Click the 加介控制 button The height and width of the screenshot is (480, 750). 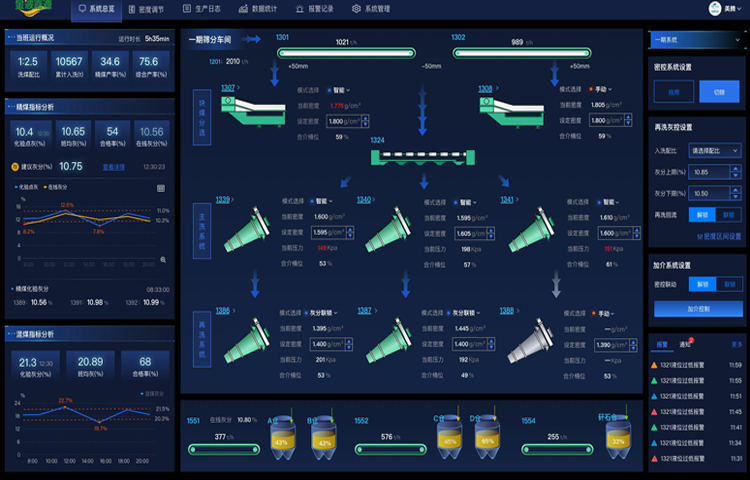695,309
